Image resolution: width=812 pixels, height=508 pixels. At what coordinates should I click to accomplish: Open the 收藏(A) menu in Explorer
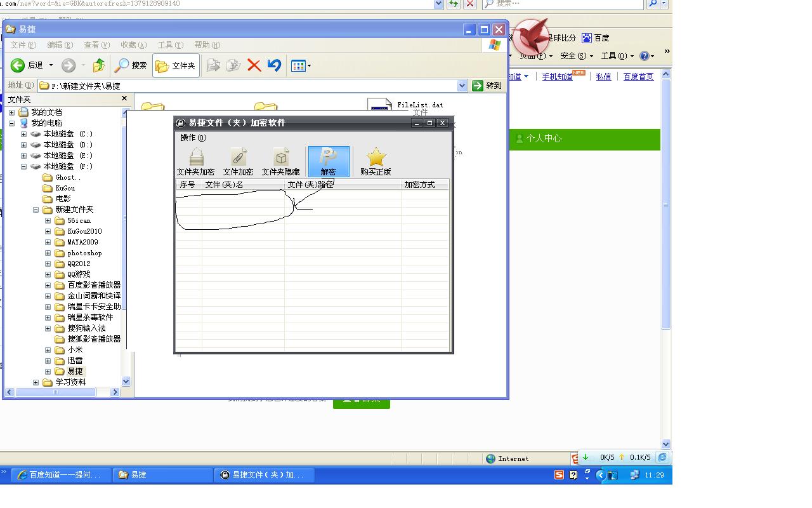[x=134, y=45]
